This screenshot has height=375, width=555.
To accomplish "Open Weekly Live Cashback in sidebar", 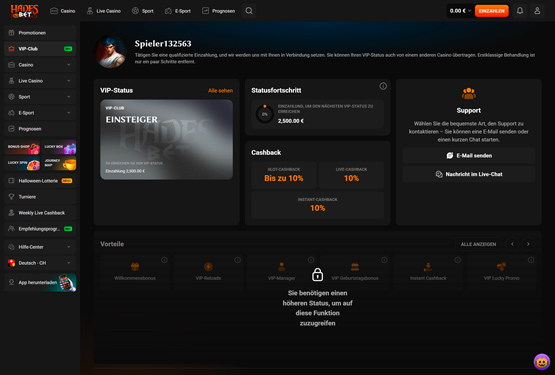I will point(40,213).
